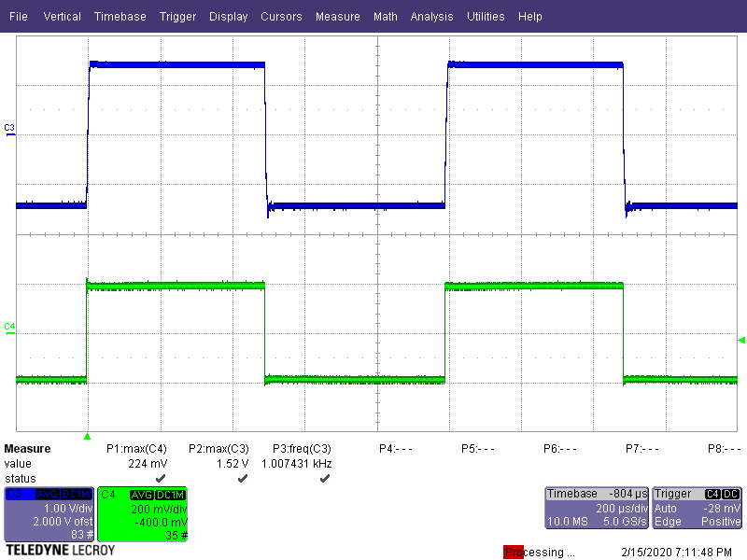Viewport: 747px width, 560px height.
Task: Click the empty P4 measurement slot
Action: click(x=395, y=449)
